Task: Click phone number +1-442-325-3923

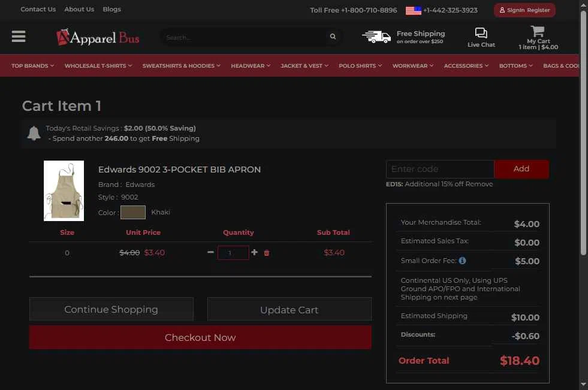Action: (x=450, y=10)
